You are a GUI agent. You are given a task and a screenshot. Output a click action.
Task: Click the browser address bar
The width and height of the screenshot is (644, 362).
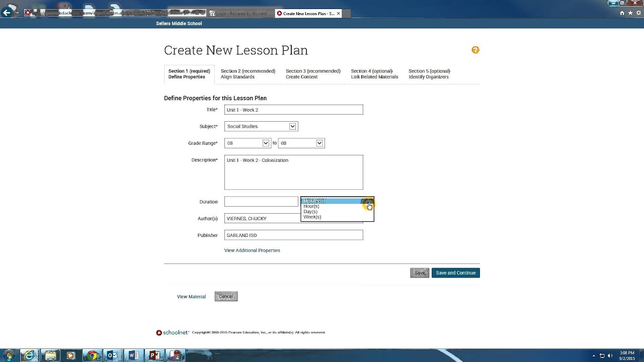[115, 13]
